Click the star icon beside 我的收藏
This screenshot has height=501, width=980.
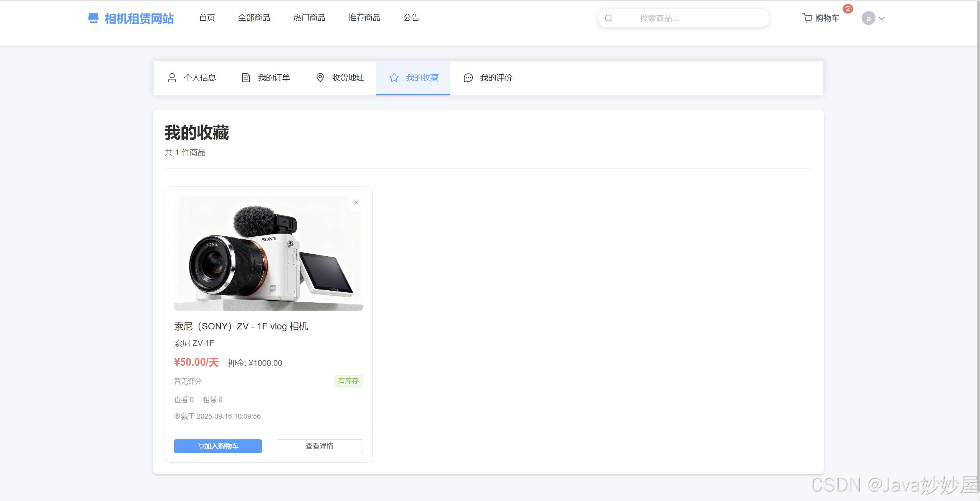point(394,78)
